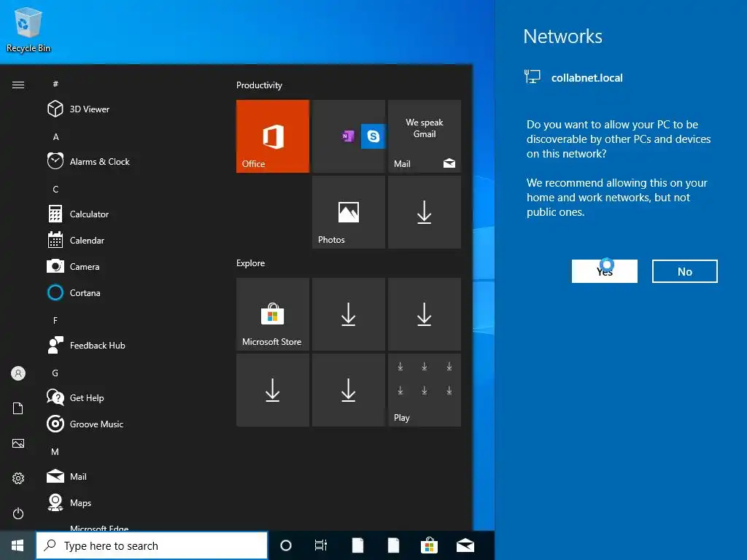Click the Explore group heading

point(251,263)
